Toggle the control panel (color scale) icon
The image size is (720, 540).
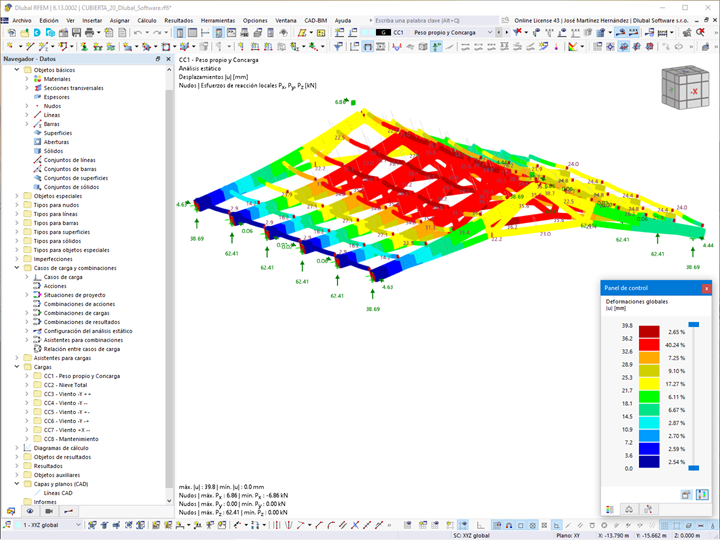218,33
